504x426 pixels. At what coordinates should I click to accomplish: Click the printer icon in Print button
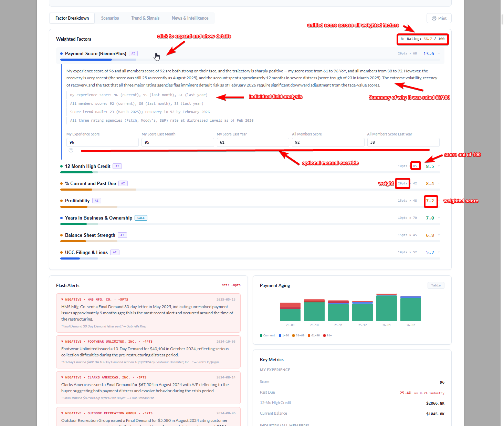tap(434, 18)
